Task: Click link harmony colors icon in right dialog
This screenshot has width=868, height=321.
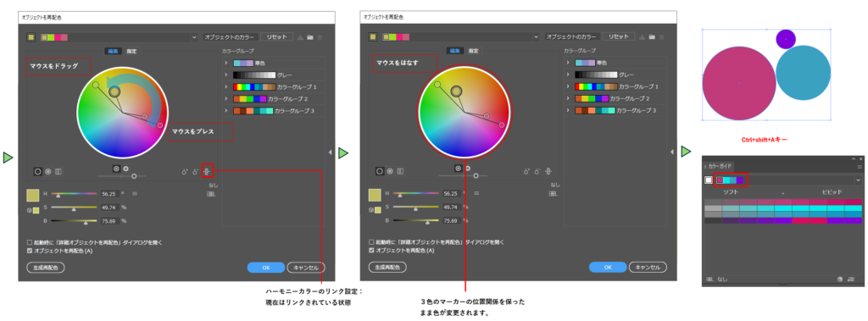Action: click(x=548, y=171)
